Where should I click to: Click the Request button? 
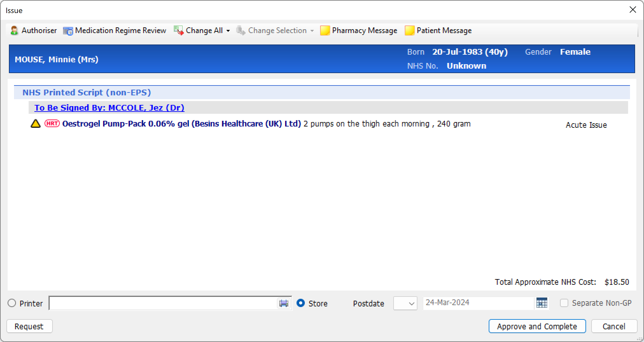(x=29, y=326)
